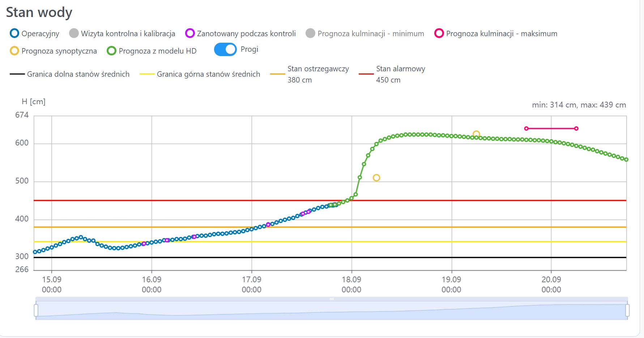Click the purple Zanotowany podczas kontroli legend circle
The width and height of the screenshot is (644, 338).
point(190,34)
